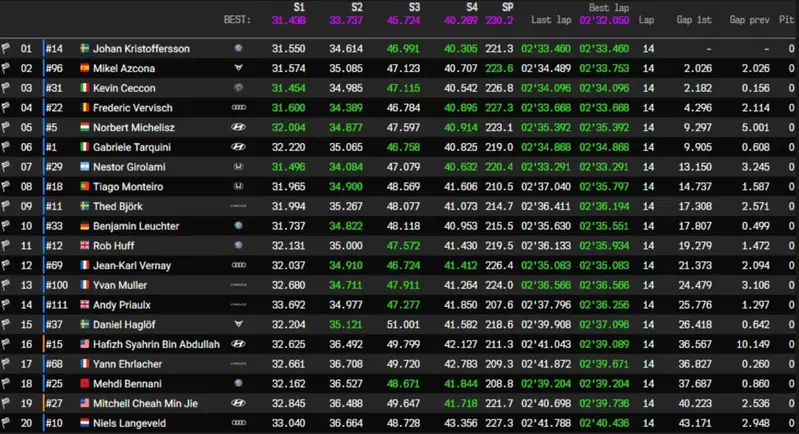The image size is (799, 434).
Task: Click the Hyundai logo in Mitchell Cheah Min Jie's row
Action: pos(238,403)
